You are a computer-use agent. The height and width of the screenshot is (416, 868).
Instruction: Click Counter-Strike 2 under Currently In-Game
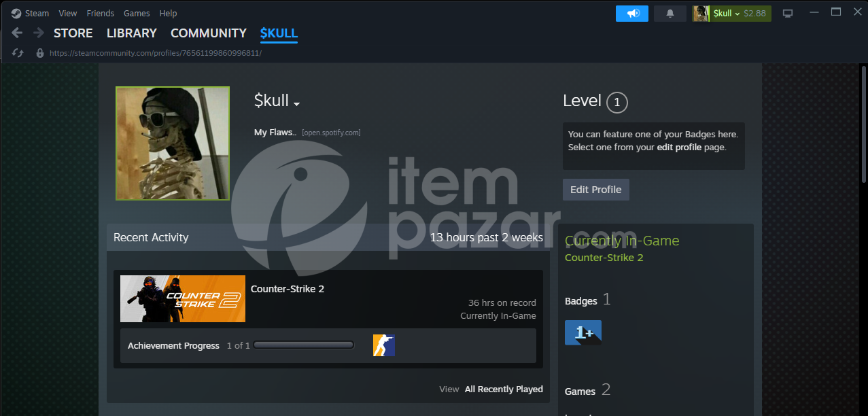(x=604, y=258)
